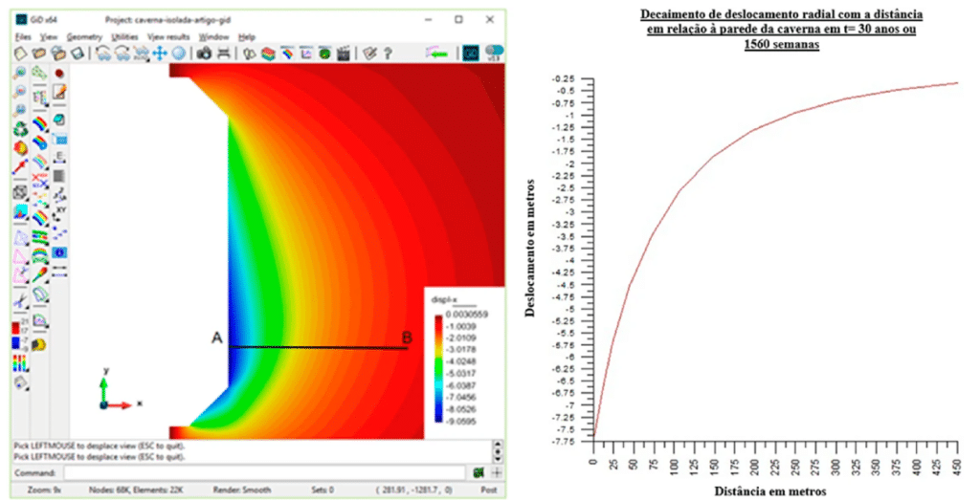Click the Zoom: 9x status bar entry
The height and width of the screenshot is (501, 980).
tap(44, 490)
